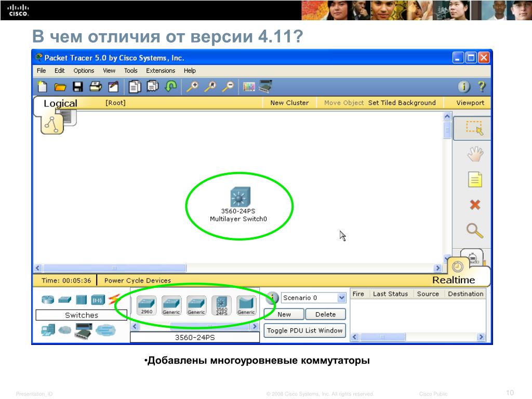Select the End Devices category icon
Screen dimensions: 532x399
click(x=48, y=330)
